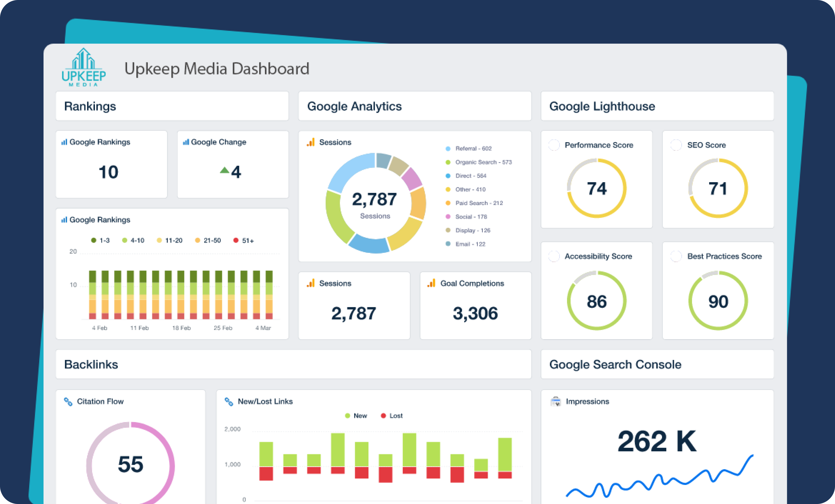Open the Google Lighthouse section header

coord(657,106)
